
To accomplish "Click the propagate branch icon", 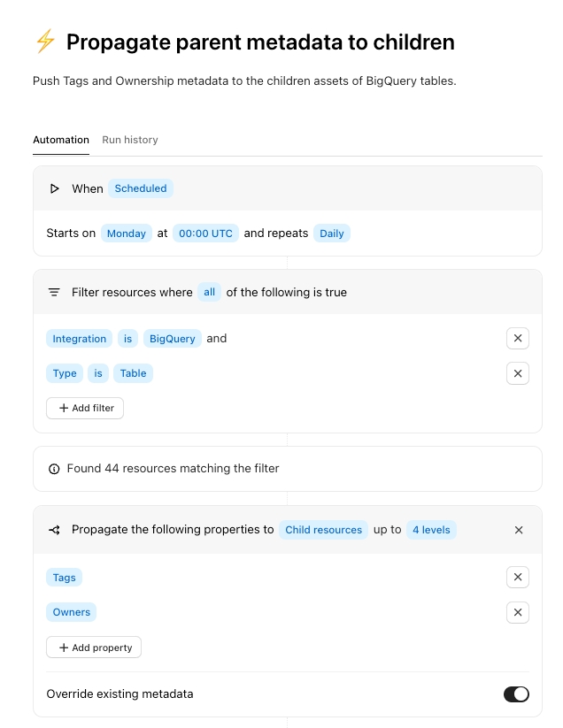I will pos(55,530).
